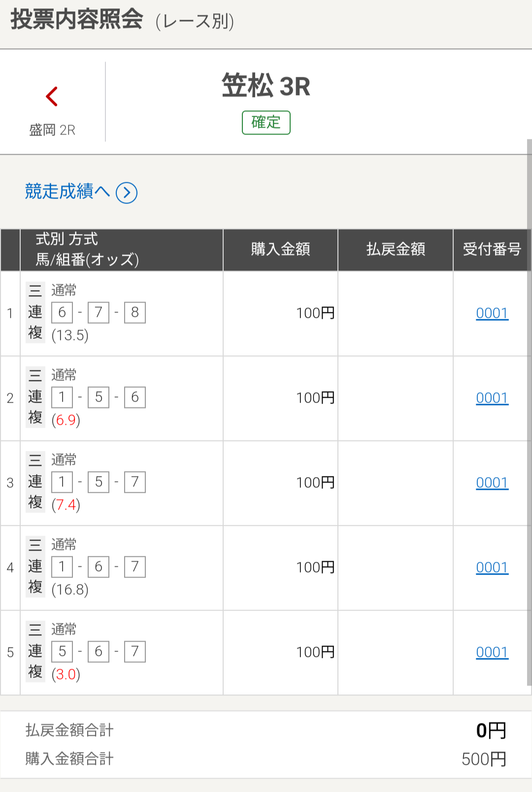Tap the red back chevron icon
The image size is (532, 792).
click(52, 96)
